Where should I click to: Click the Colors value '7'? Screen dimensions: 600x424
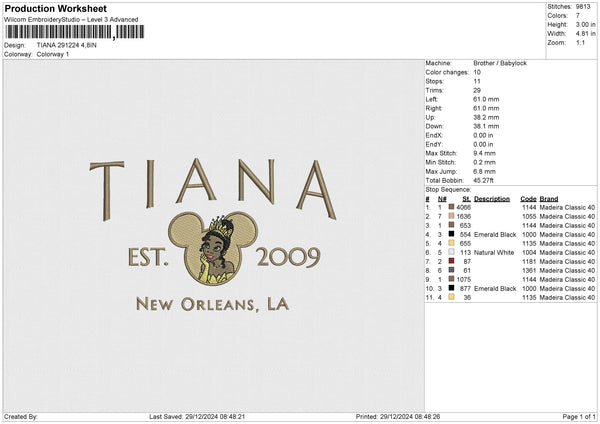click(578, 16)
